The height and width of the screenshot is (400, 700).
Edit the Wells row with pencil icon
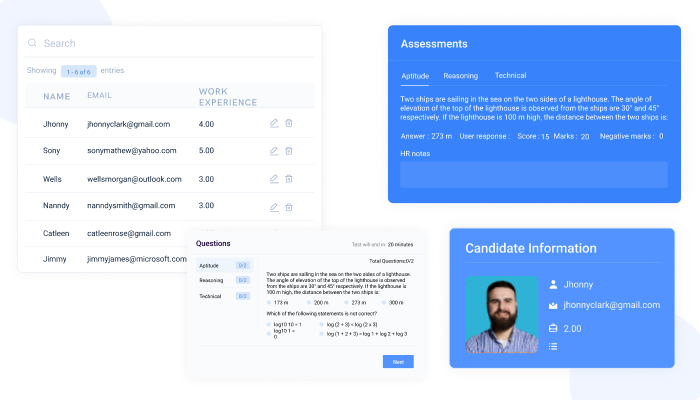click(274, 179)
